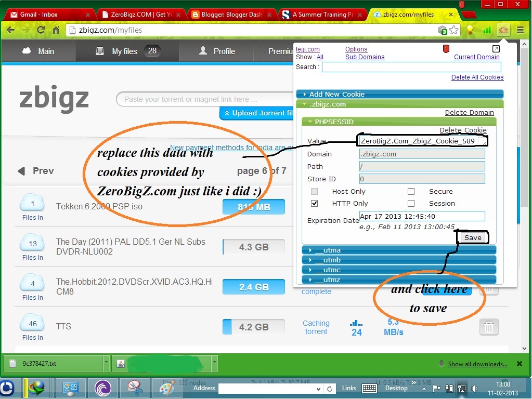
Task: Open the Main menu item
Action: point(38,51)
